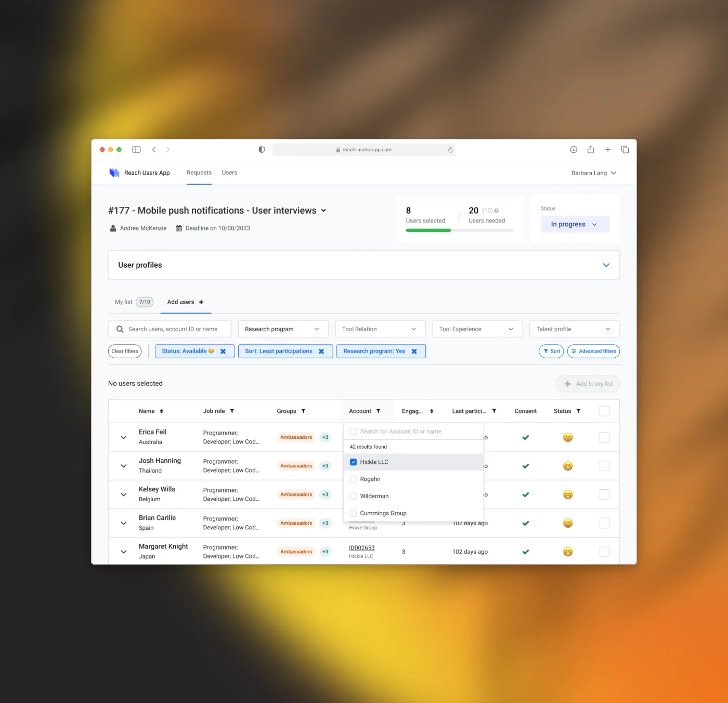This screenshot has height=703, width=728.
Task: Remove the Research program: Yes filter chip
Action: point(414,351)
